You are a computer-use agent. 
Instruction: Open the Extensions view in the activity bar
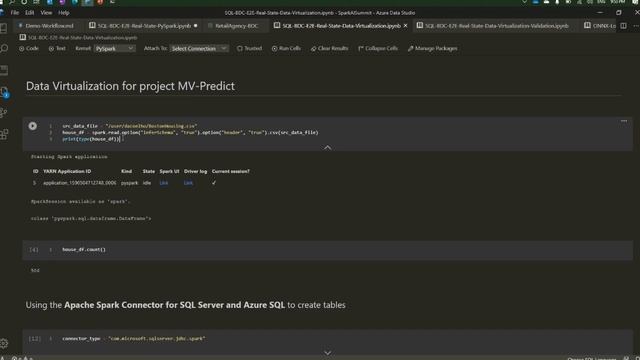pos(4,134)
